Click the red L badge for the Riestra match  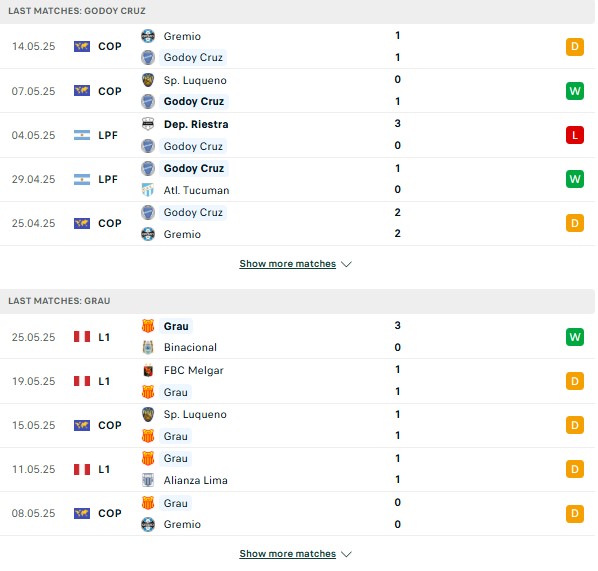click(575, 135)
